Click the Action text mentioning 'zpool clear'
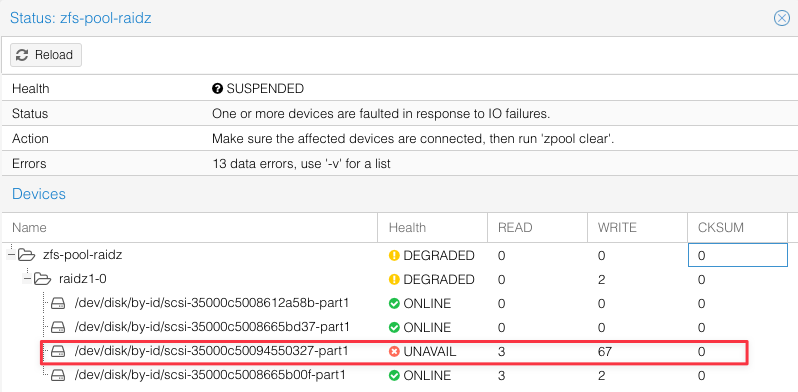The image size is (798, 392). pos(413,139)
